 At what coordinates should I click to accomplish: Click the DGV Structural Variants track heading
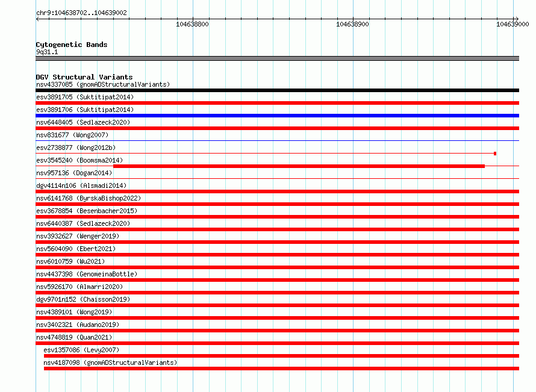pyautogui.click(x=84, y=77)
